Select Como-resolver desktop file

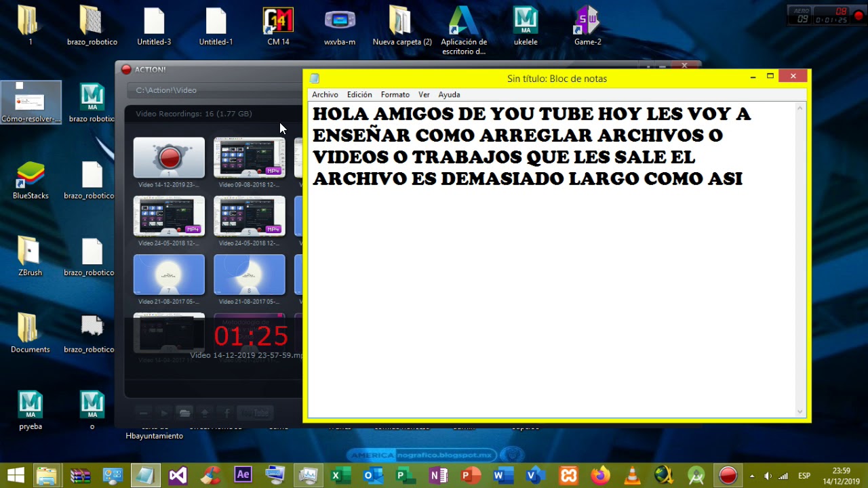tap(31, 102)
